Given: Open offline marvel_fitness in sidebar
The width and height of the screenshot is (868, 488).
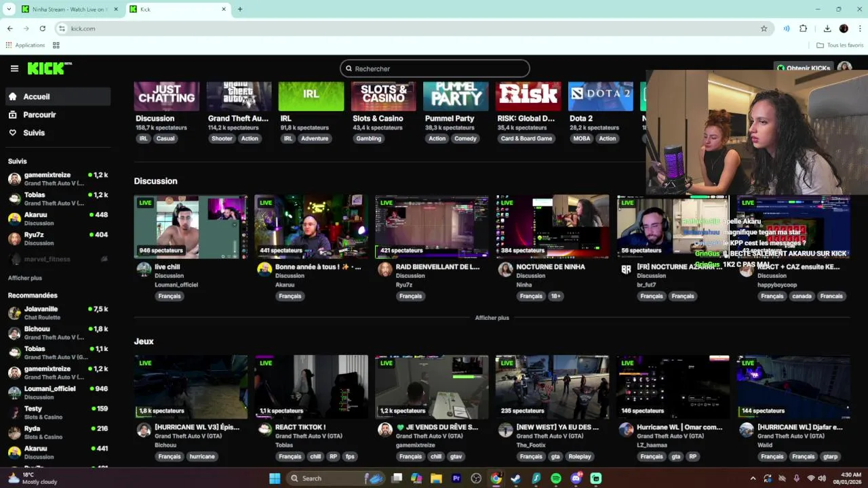Looking at the screenshot, I should 58,259.
